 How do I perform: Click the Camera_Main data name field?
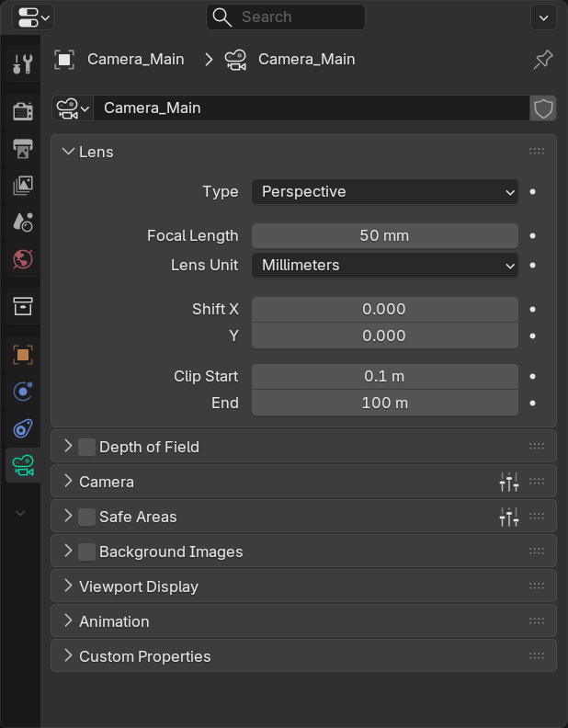pos(312,108)
